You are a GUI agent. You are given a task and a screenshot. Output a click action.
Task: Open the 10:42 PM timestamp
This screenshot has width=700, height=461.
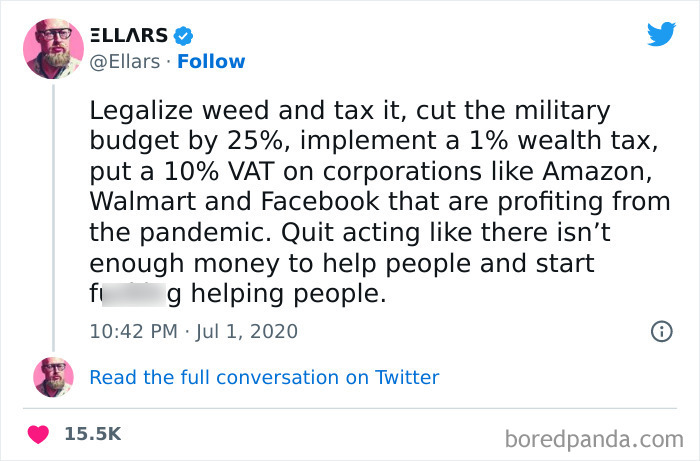coord(133,332)
